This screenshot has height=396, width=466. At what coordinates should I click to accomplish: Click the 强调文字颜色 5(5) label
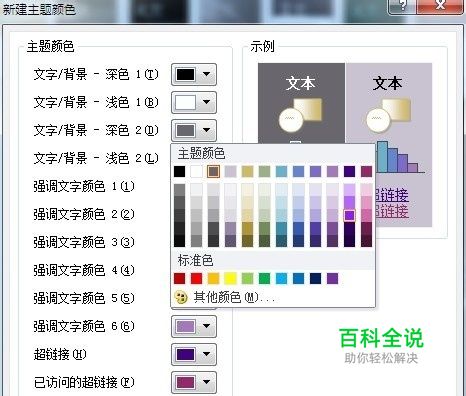(x=84, y=298)
